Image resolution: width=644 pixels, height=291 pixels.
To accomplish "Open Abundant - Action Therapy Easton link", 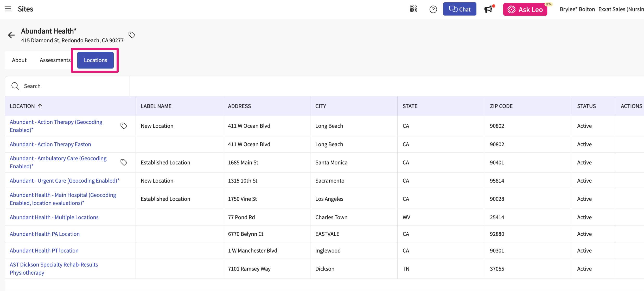I will [50, 144].
